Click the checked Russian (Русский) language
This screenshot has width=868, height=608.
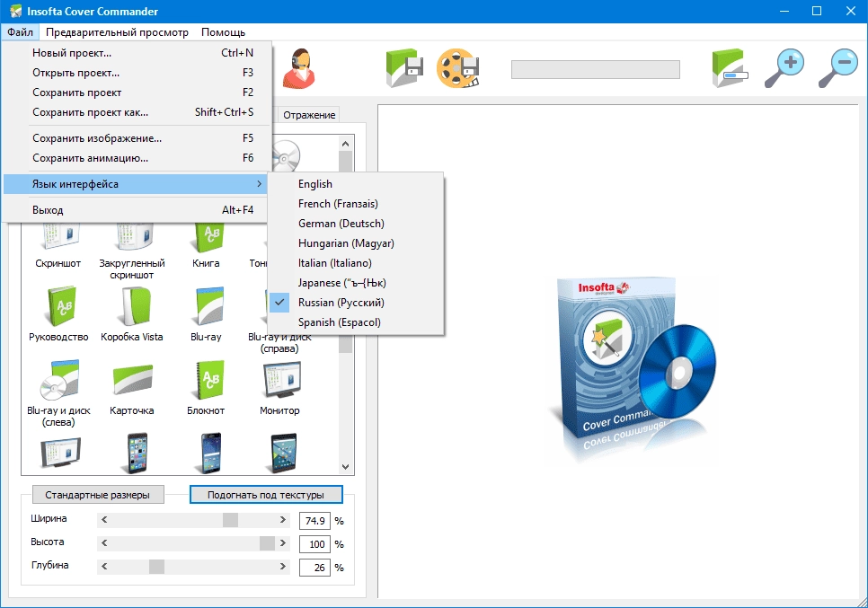pyautogui.click(x=356, y=303)
